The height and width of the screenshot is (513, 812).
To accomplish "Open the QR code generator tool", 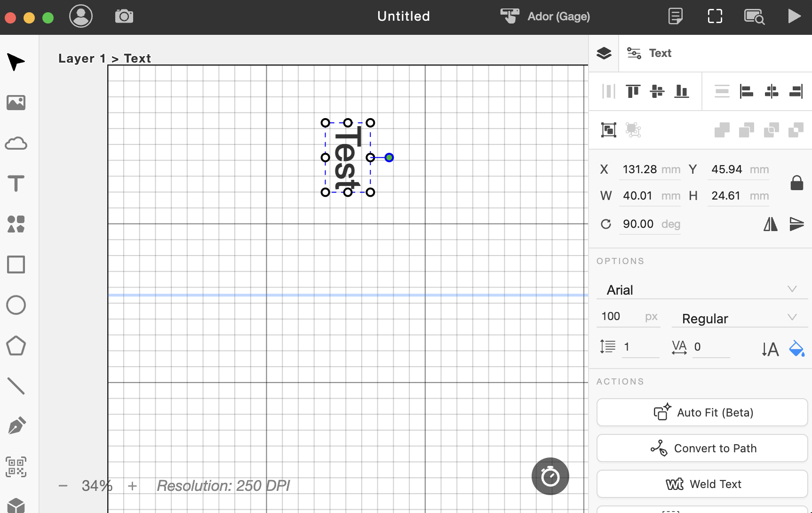I will [16, 467].
